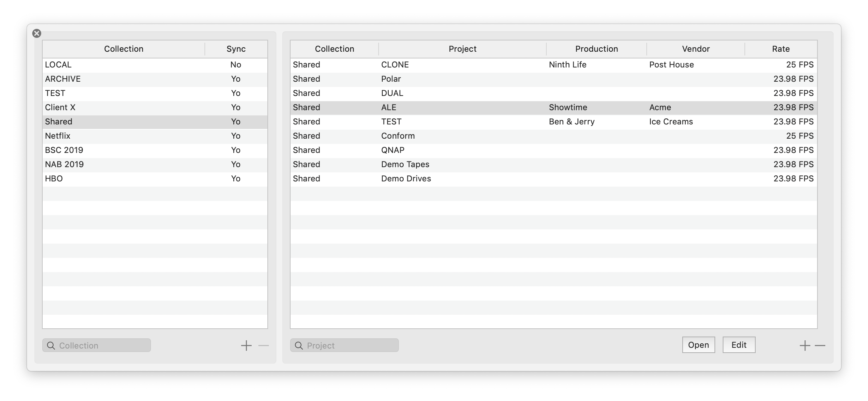This screenshot has width=868, height=401.
Task: Select the Client X collection
Action: (155, 108)
